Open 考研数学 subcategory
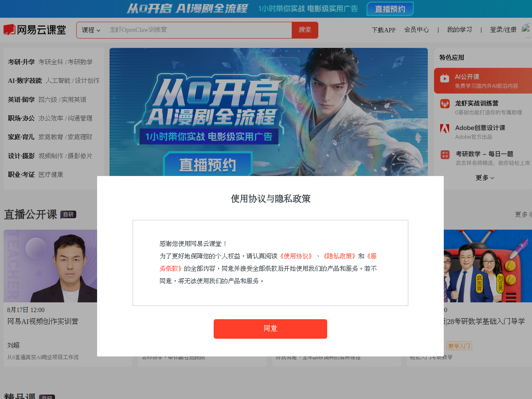The image size is (532, 399). point(80,62)
